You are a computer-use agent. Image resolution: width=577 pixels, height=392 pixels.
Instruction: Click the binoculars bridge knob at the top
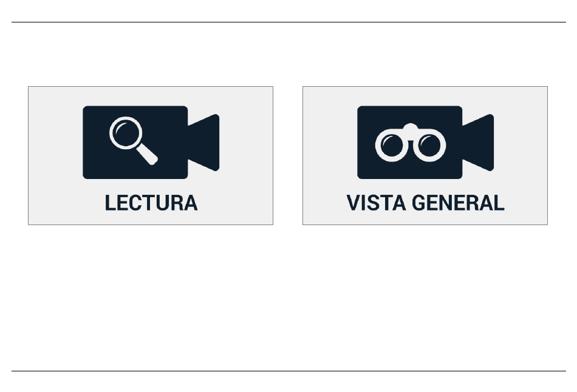pyautogui.click(x=411, y=127)
